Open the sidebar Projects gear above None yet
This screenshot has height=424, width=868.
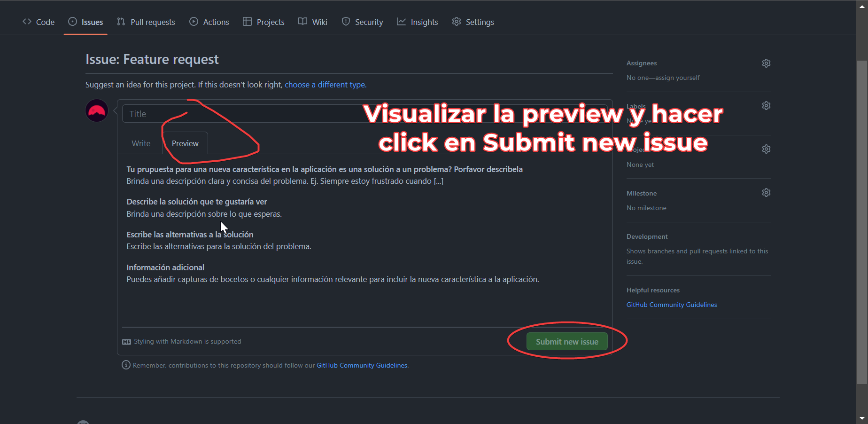[x=766, y=149]
